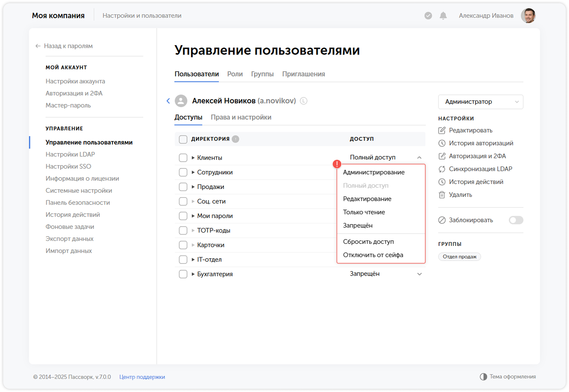569x392 pixels.
Task: Check the Продажи checkbox
Action: point(183,187)
